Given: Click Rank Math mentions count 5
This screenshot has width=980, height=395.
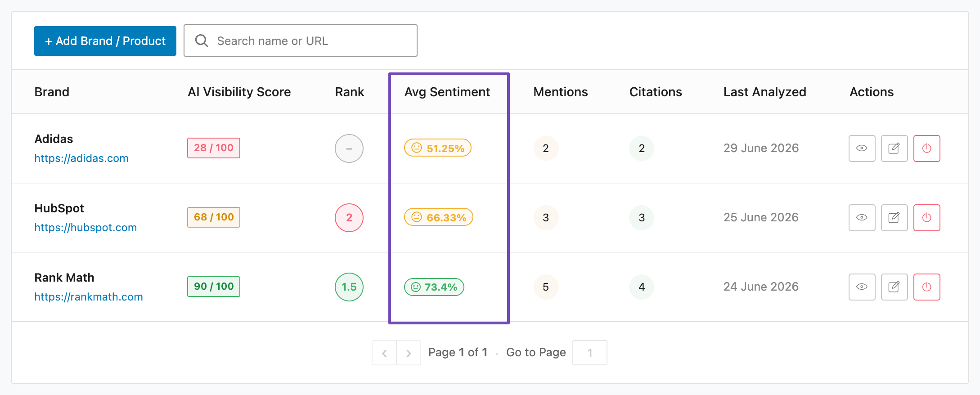Looking at the screenshot, I should pos(546,287).
